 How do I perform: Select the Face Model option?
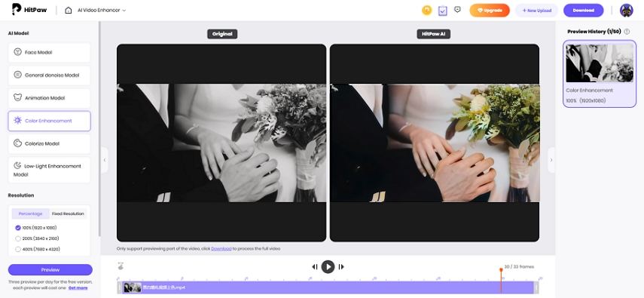[x=49, y=52]
